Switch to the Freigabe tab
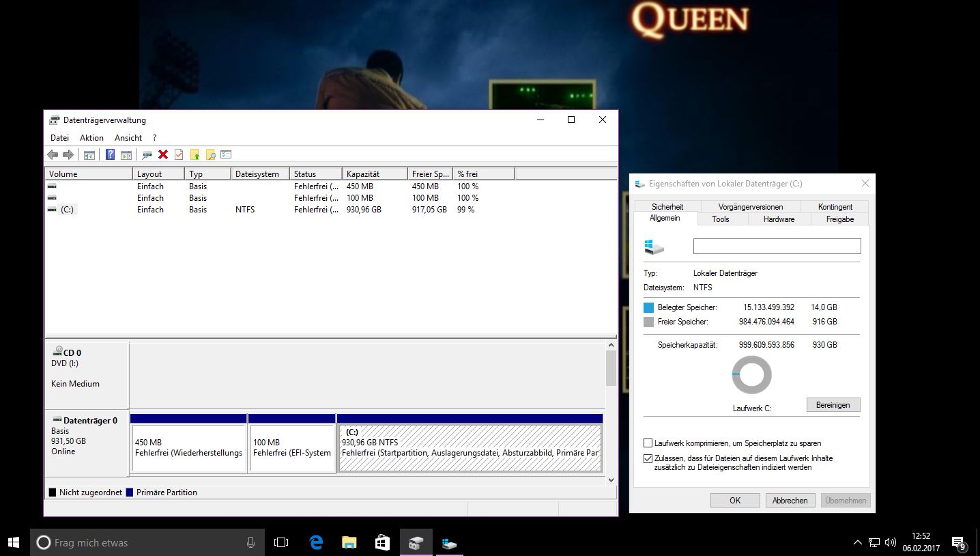 coord(840,219)
